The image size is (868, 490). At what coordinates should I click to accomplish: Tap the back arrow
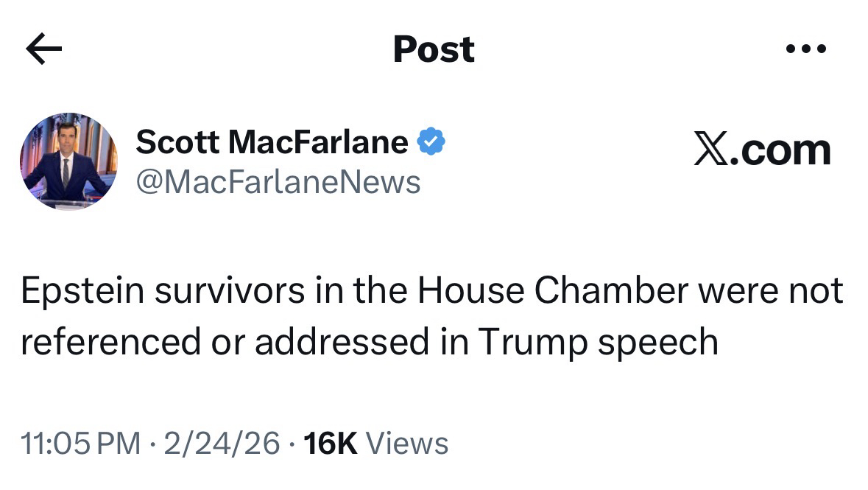click(x=43, y=49)
